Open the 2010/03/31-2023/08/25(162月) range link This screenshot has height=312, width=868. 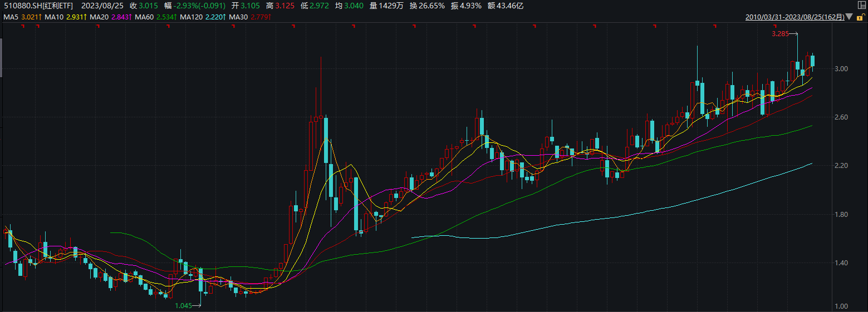[x=795, y=17]
